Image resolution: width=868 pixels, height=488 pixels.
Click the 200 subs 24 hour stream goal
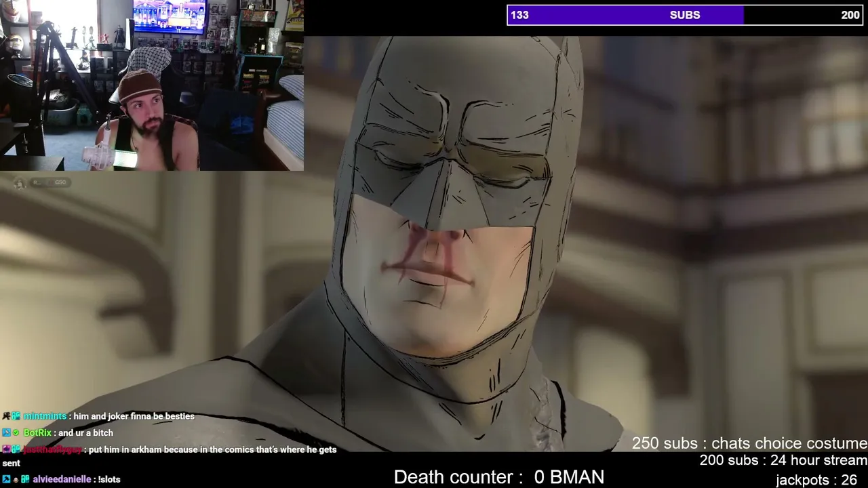point(783,461)
